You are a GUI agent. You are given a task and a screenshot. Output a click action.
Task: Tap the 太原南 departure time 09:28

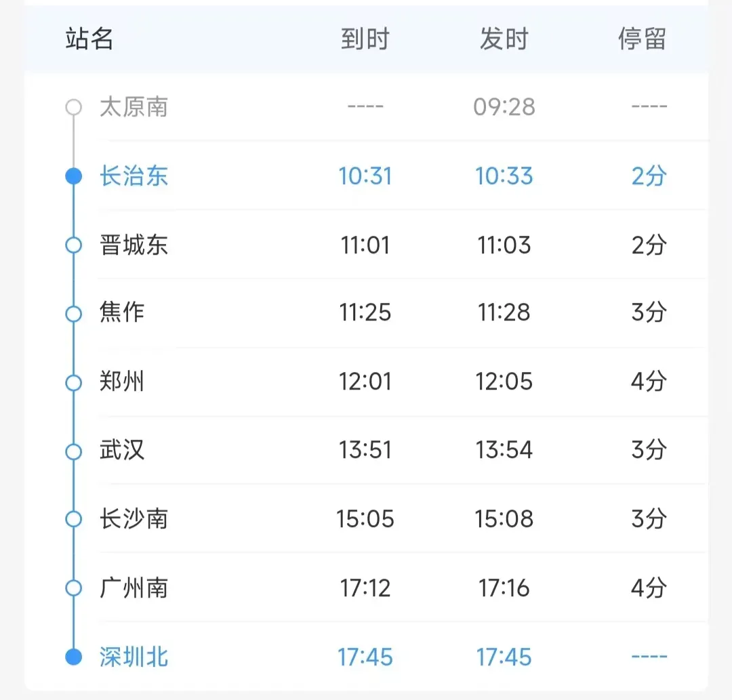coord(504,107)
